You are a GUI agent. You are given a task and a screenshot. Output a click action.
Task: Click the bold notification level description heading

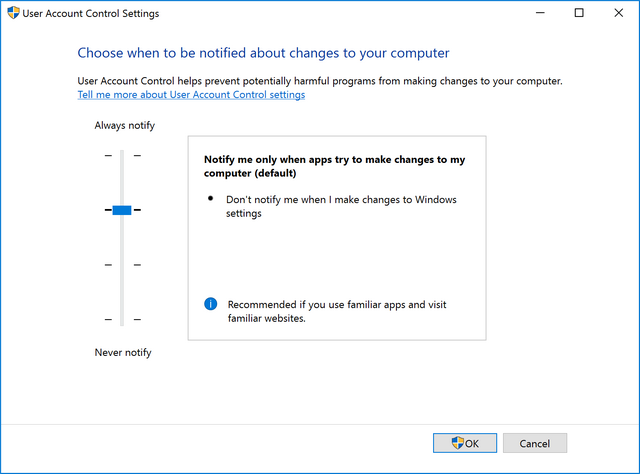[x=334, y=166]
